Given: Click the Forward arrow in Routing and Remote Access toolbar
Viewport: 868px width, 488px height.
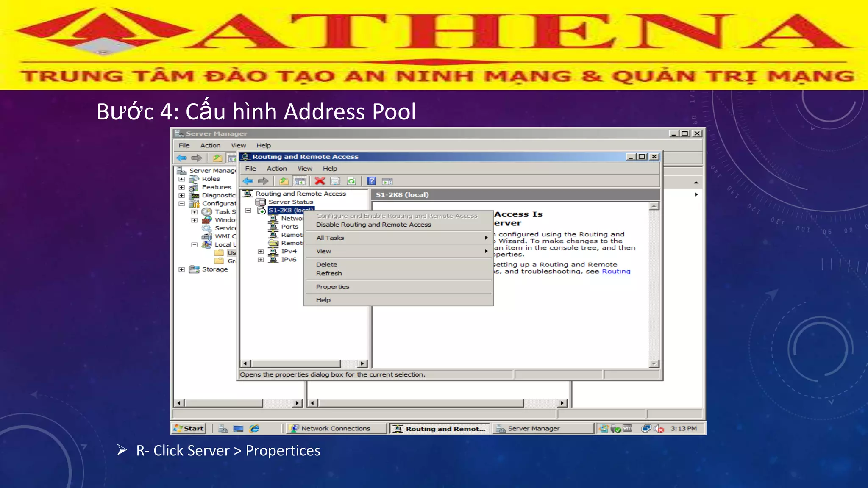Looking at the screenshot, I should (263, 181).
